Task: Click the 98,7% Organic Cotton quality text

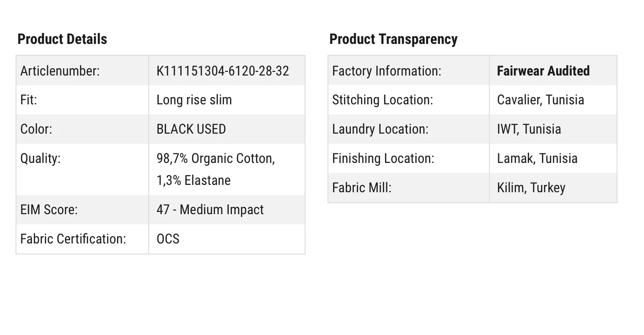Action: (x=215, y=158)
